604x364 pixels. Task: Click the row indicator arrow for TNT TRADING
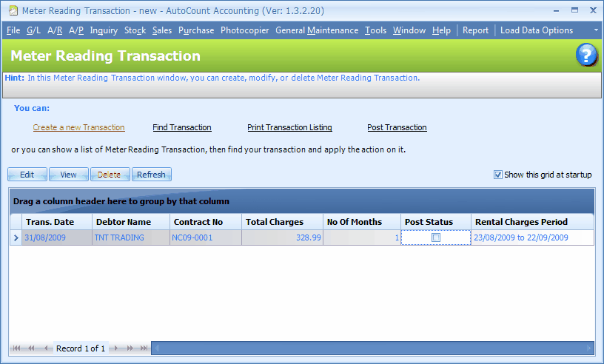(16, 237)
